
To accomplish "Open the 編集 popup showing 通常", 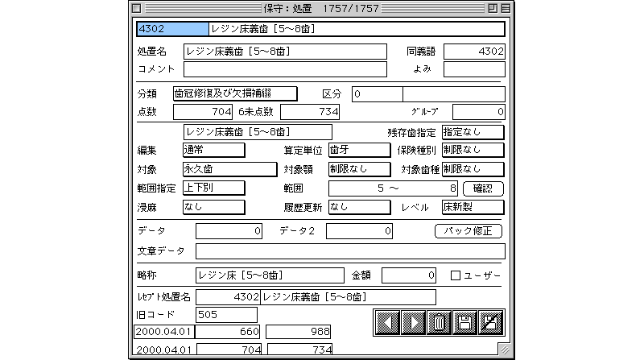I will (x=213, y=150).
